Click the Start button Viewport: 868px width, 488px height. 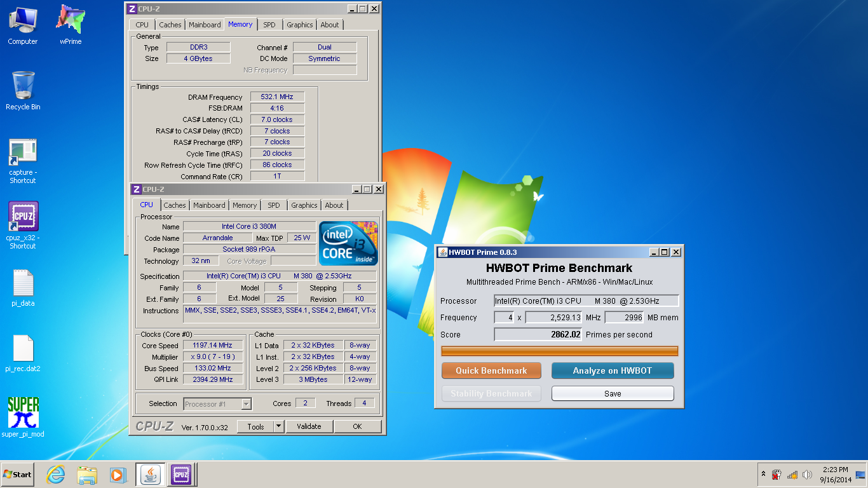[x=17, y=475]
